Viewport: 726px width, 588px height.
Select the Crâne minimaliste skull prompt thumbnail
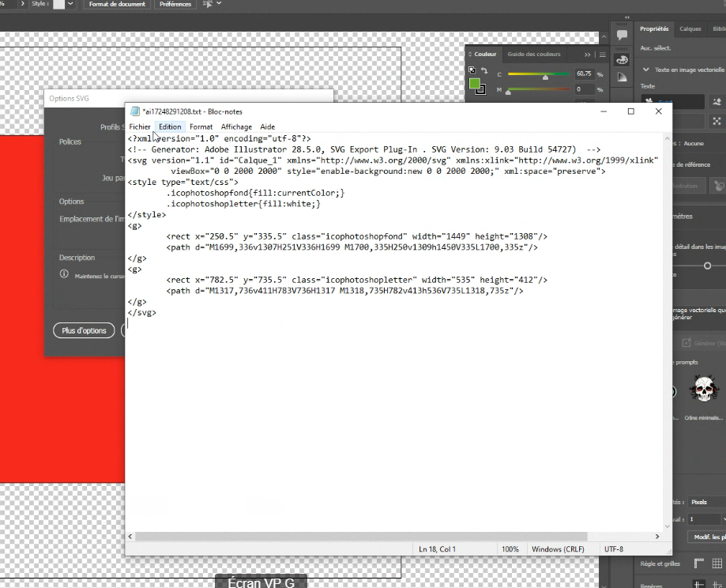coord(703,390)
